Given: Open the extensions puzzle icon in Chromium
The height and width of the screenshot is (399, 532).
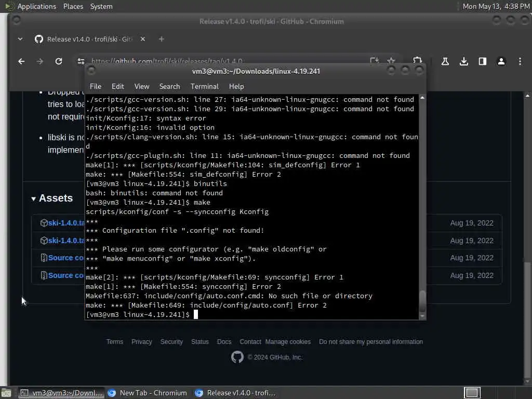Looking at the screenshot, I should (x=417, y=60).
